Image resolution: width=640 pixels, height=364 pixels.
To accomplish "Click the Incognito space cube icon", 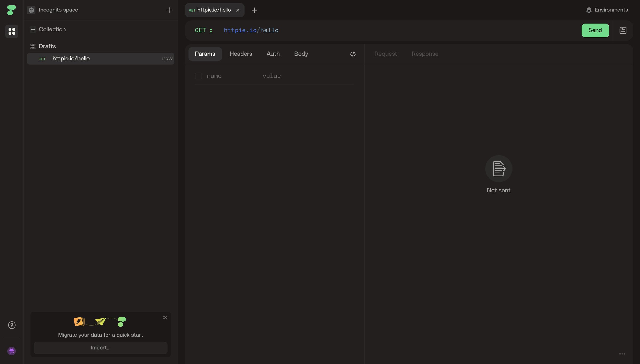I will coord(31,10).
